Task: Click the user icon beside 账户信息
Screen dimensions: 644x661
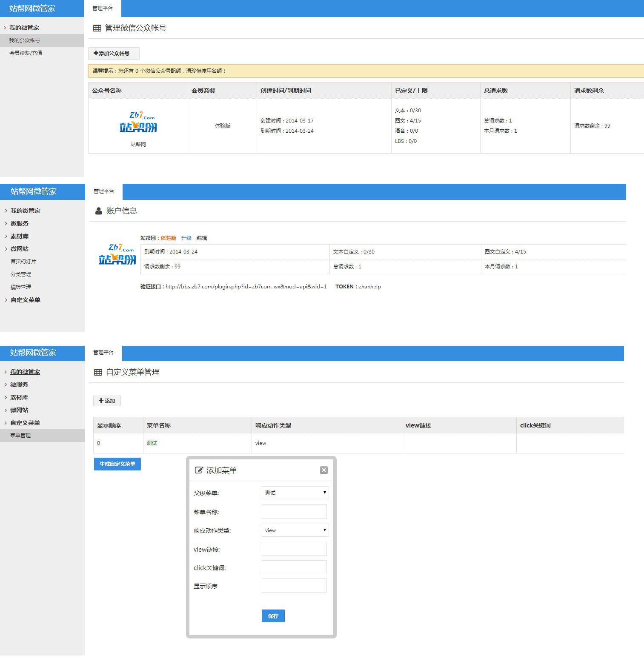Action: click(98, 211)
